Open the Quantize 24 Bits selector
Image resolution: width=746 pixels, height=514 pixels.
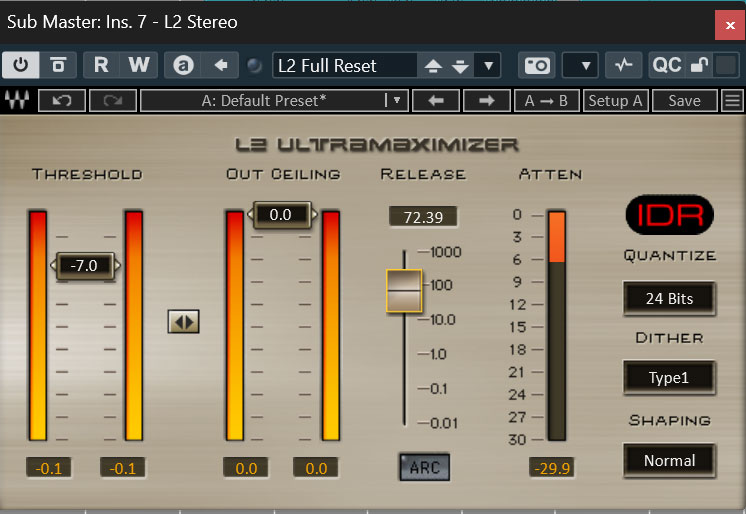(669, 298)
